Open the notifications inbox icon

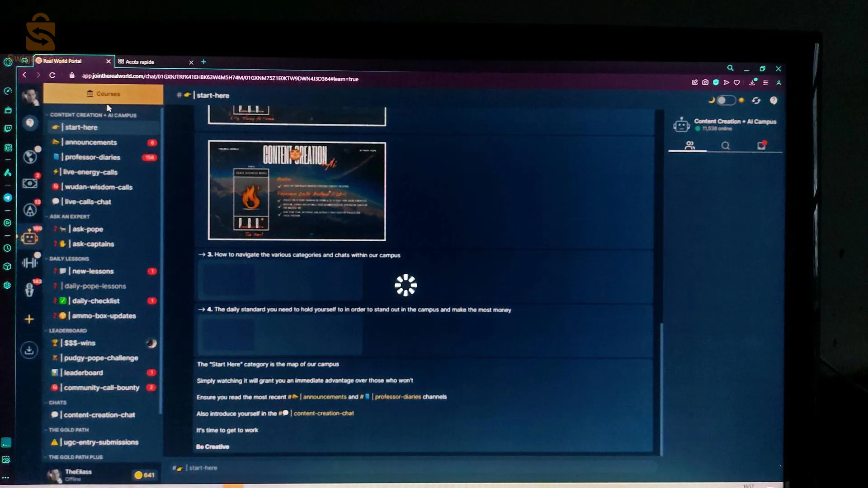click(761, 145)
